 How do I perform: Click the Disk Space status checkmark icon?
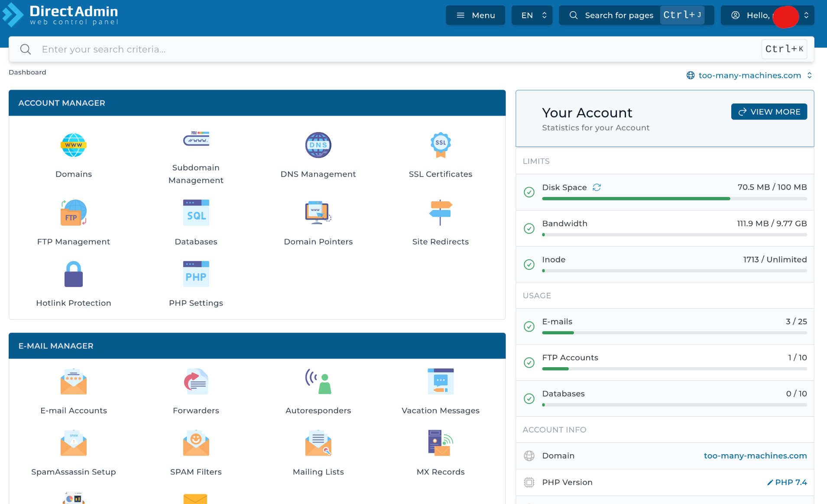pos(529,192)
